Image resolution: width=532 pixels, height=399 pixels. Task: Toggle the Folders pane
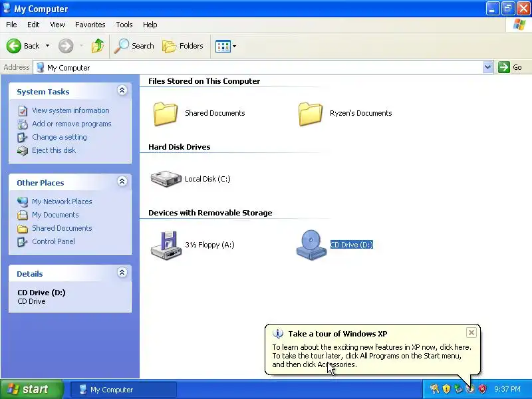183,46
